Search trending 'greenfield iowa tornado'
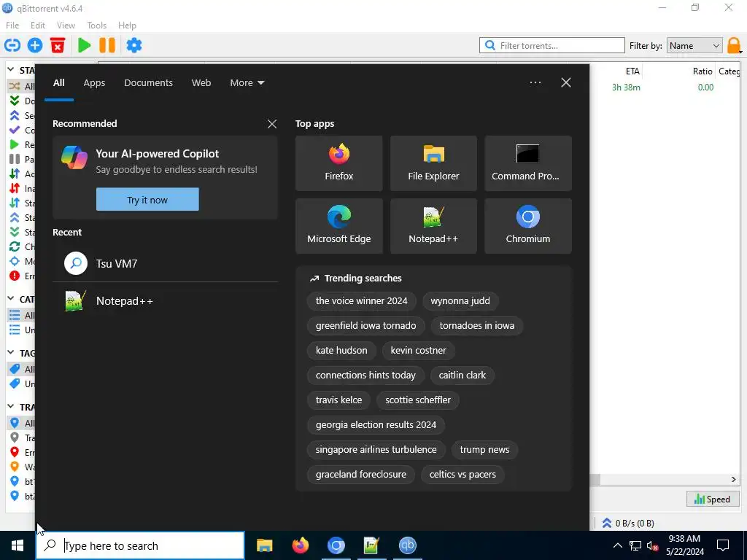This screenshot has height=560, width=747. pos(366,326)
